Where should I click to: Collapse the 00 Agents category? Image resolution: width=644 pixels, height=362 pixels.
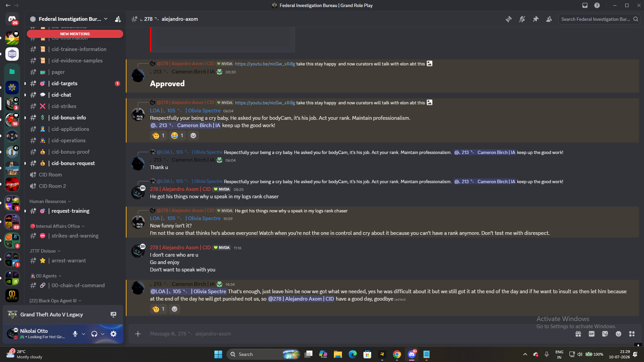pos(46,276)
